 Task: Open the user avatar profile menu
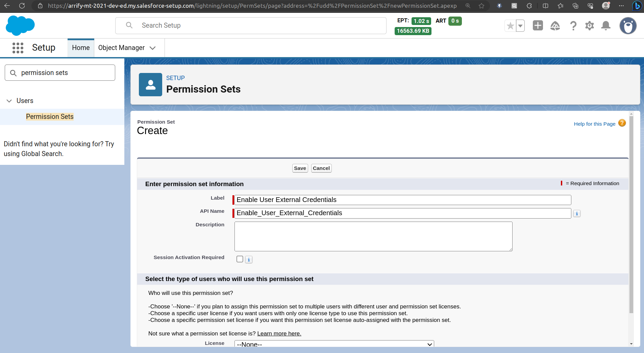628,26
